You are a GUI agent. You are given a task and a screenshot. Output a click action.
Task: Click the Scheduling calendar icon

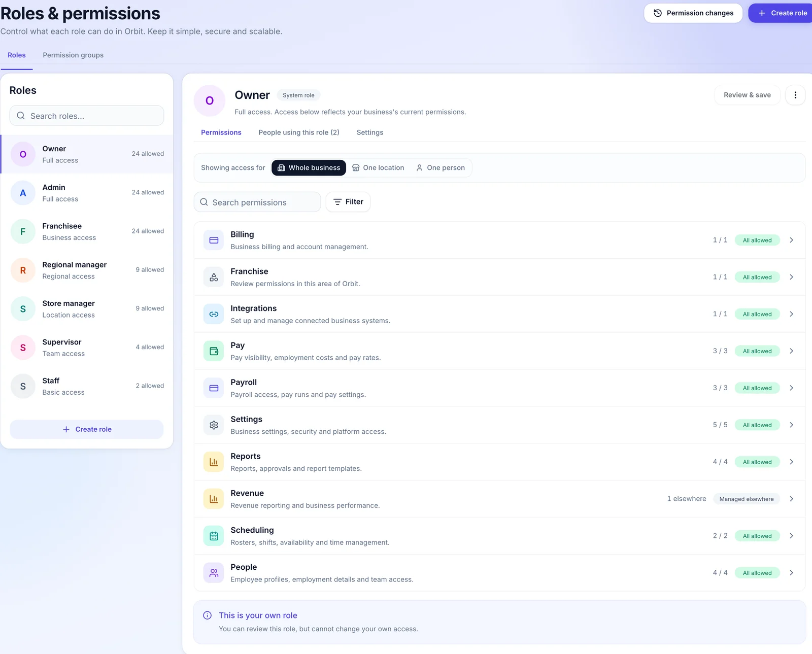pyautogui.click(x=214, y=536)
